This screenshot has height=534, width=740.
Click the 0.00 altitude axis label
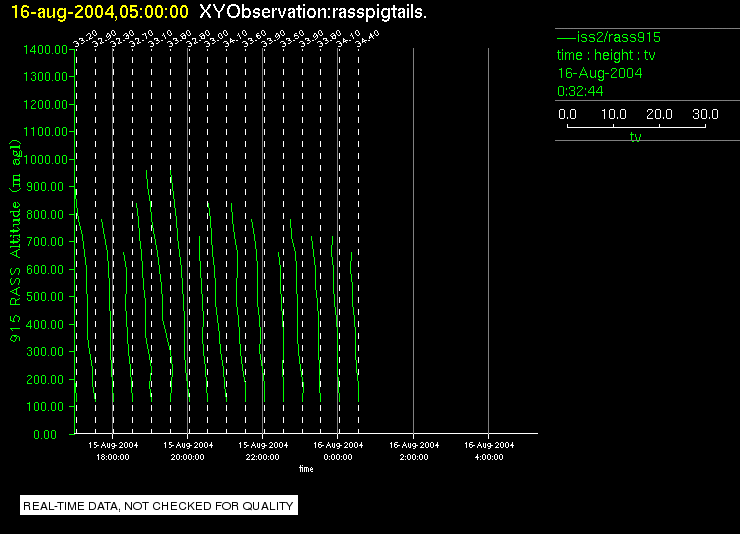tap(45, 434)
